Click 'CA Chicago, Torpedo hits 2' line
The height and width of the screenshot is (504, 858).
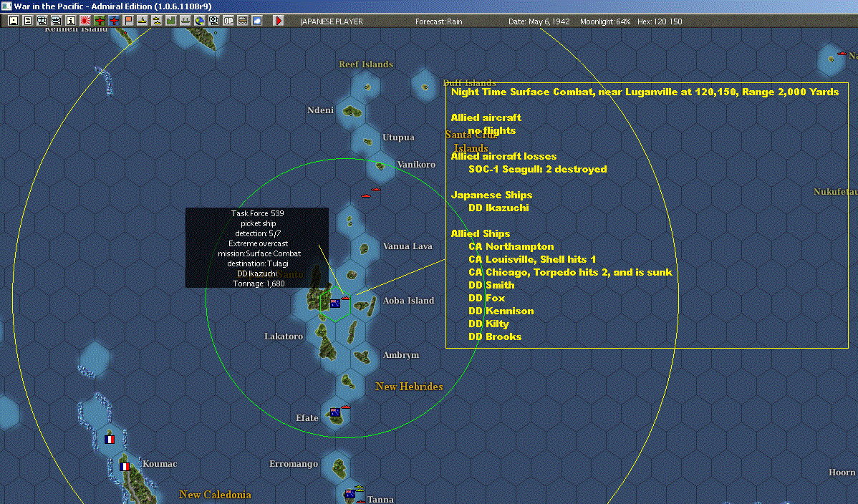pyautogui.click(x=569, y=273)
